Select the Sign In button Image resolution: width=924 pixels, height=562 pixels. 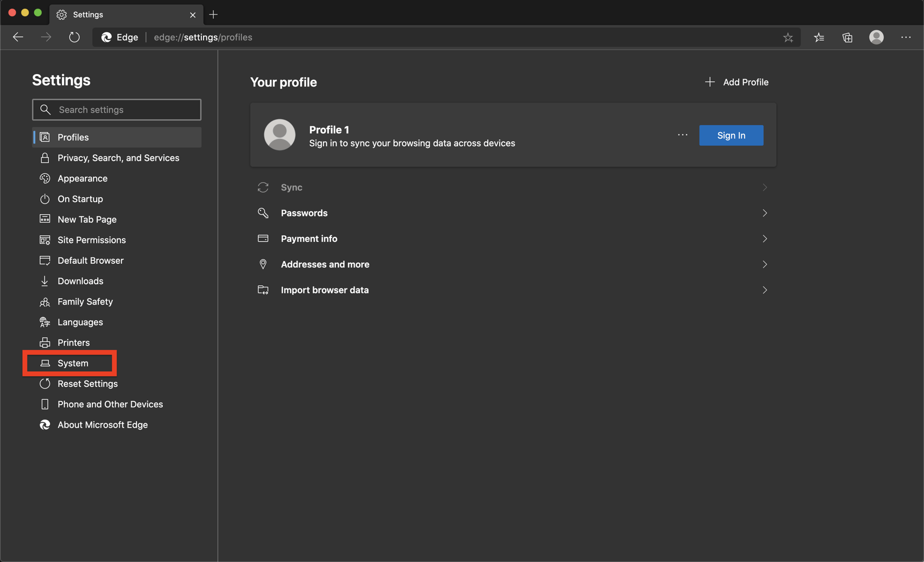tap(731, 135)
